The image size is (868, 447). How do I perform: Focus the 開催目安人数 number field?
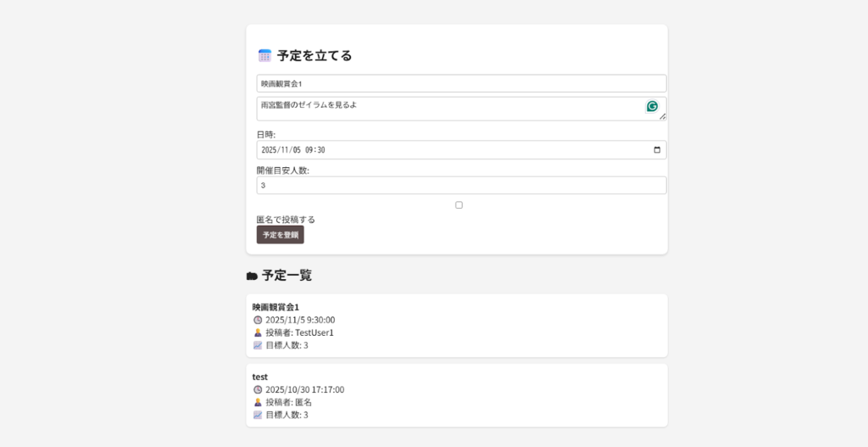click(461, 185)
